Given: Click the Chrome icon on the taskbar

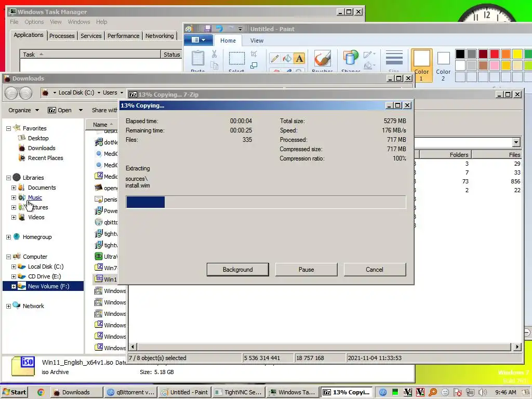Looking at the screenshot, I should click(x=41, y=392).
